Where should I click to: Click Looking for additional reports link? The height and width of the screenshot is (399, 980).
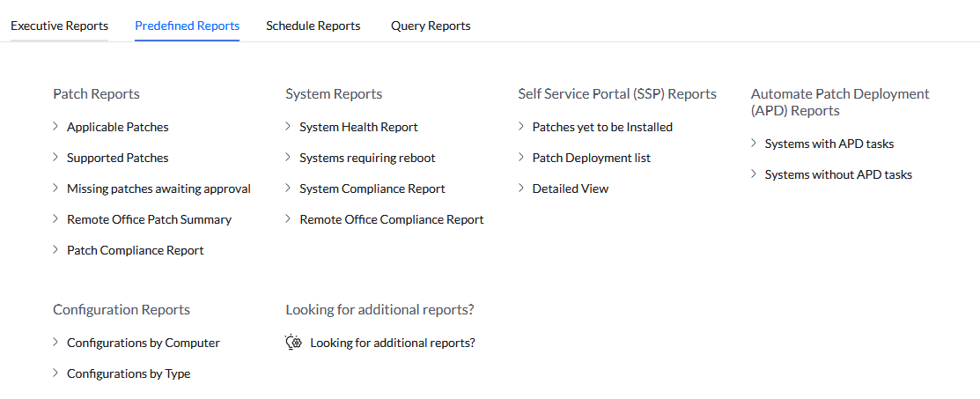(393, 343)
